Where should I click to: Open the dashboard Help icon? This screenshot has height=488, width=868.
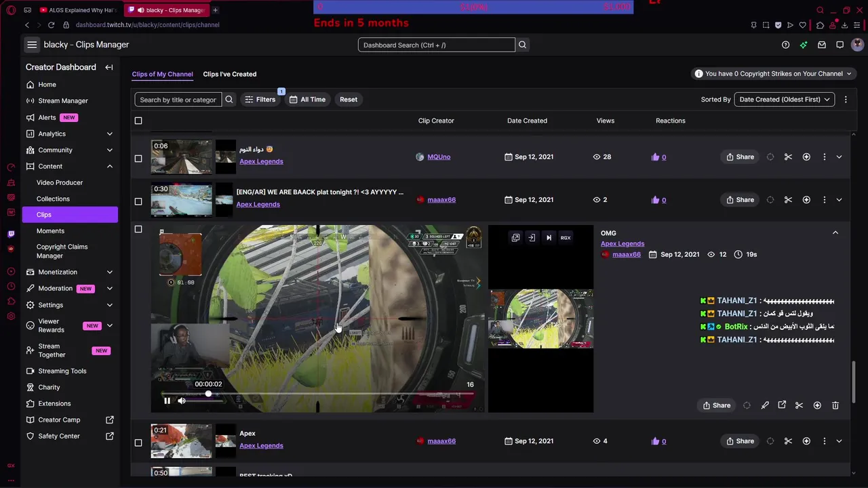click(x=785, y=45)
